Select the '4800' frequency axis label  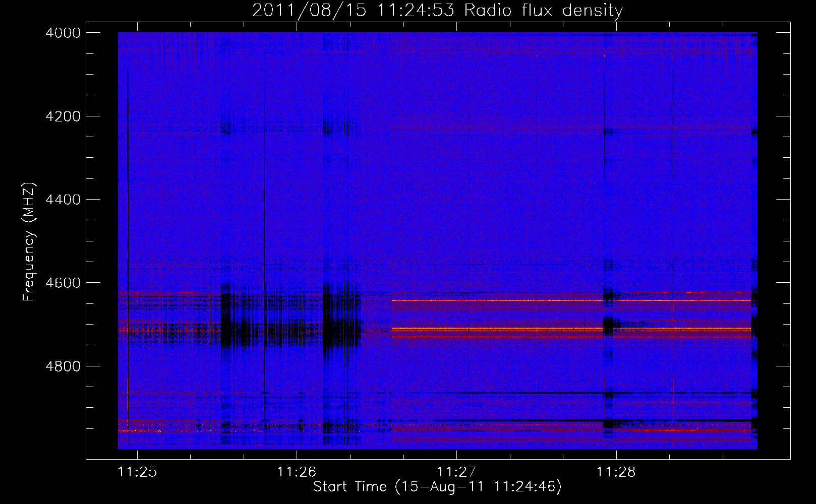(x=63, y=366)
